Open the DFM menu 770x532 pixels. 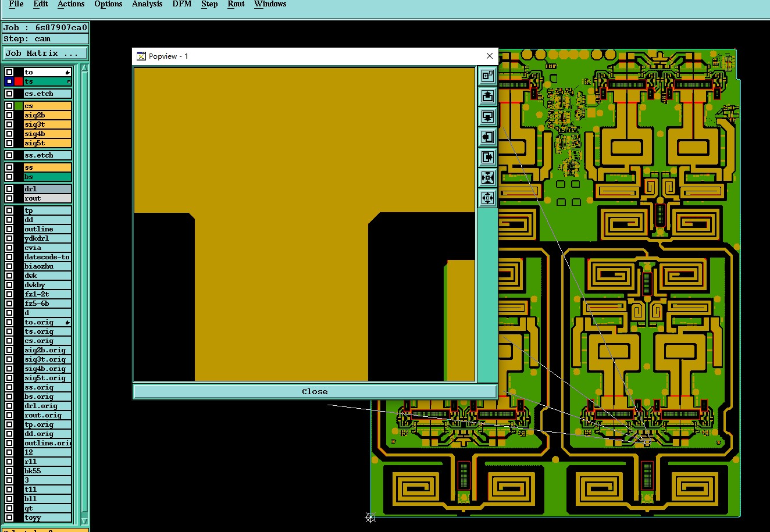pyautogui.click(x=182, y=4)
